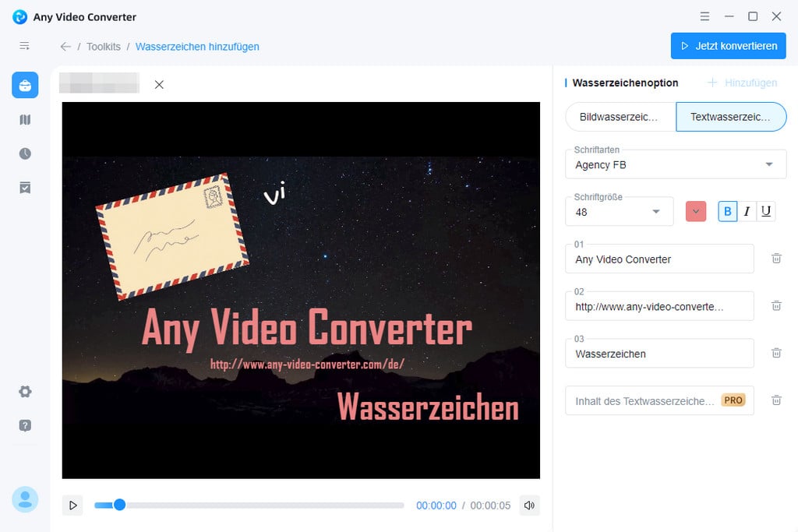
Task: Click Toolkits in the breadcrumb
Action: tap(104, 47)
